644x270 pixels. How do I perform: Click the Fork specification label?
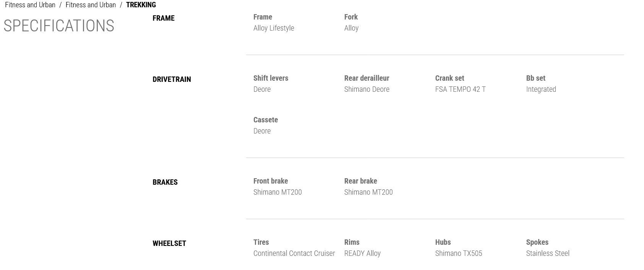(351, 17)
